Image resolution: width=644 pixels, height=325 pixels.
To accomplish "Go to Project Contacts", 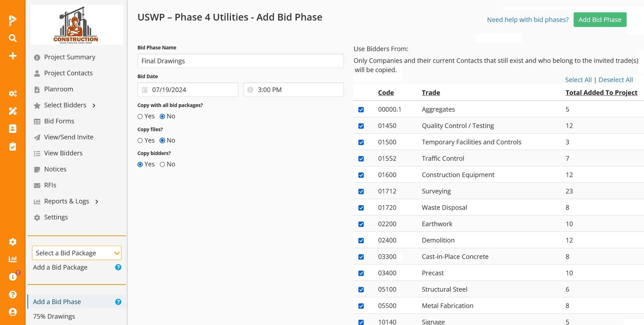I will 68,73.
